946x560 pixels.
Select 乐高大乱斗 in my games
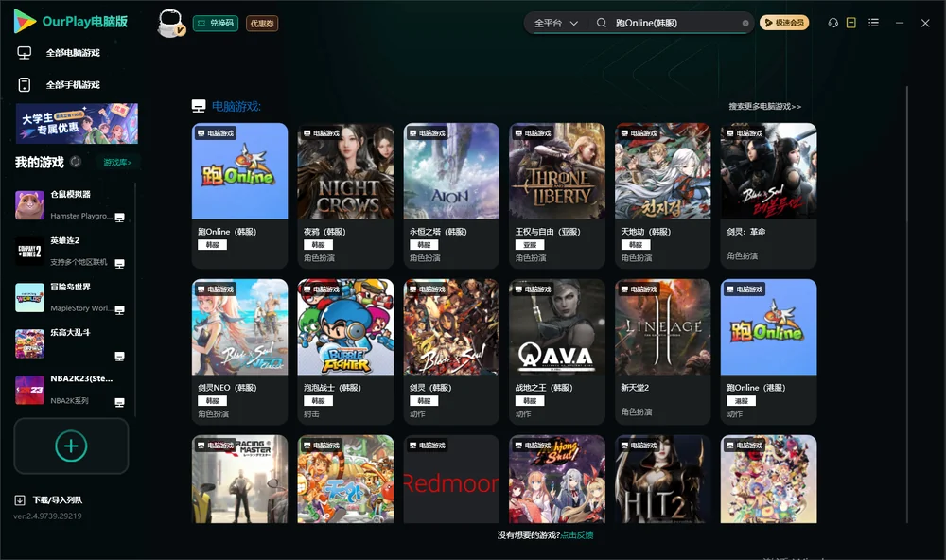[70, 344]
